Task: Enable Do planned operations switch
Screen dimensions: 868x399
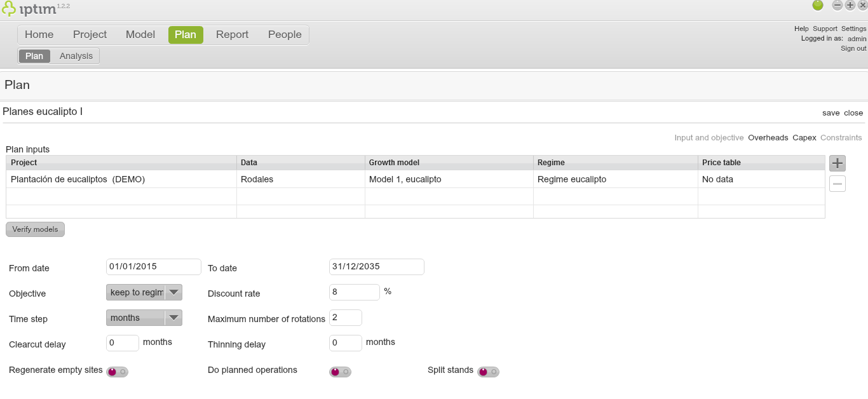Action: point(340,372)
